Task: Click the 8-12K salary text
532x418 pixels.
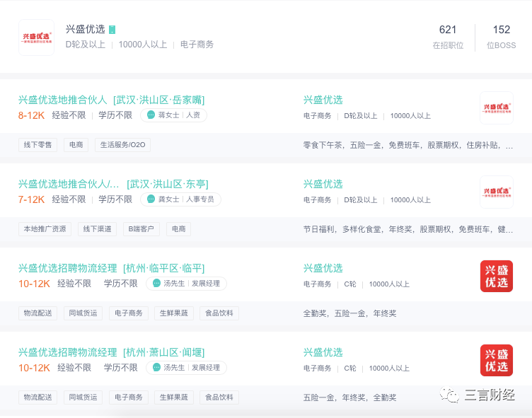Action: [32, 115]
